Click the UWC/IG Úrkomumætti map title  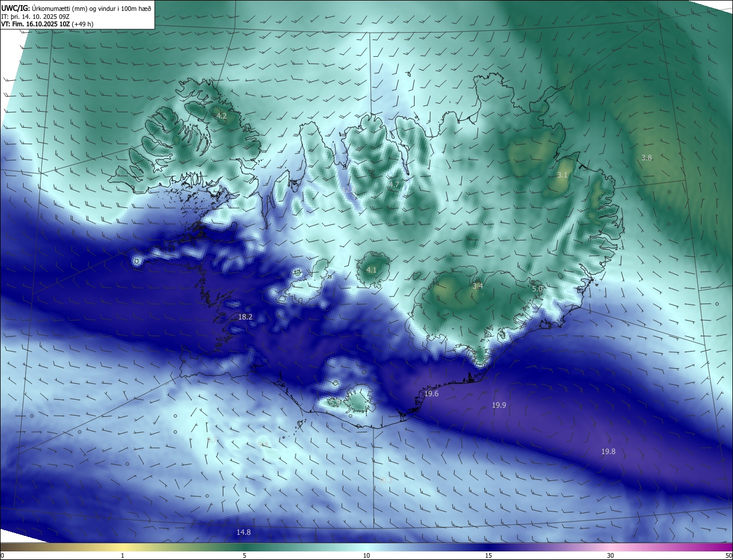point(76,7)
